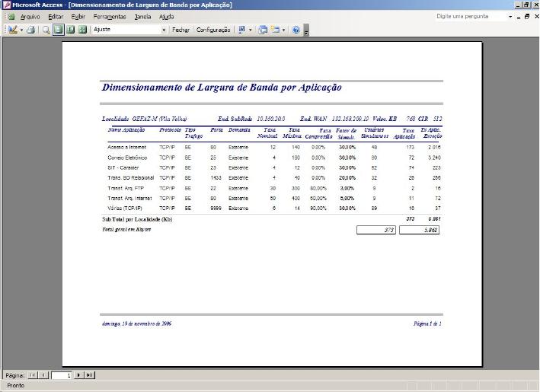
Task: Click the database window icon
Action: (x=263, y=30)
